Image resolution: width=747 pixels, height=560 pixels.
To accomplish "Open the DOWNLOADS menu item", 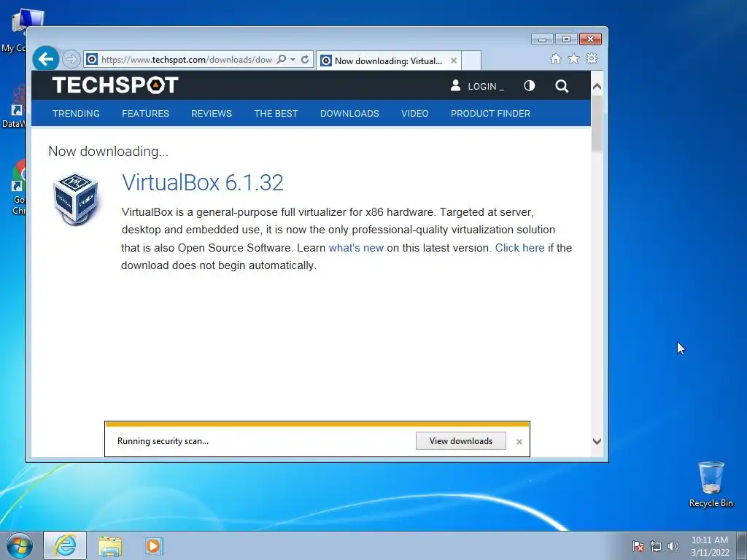I will (349, 113).
